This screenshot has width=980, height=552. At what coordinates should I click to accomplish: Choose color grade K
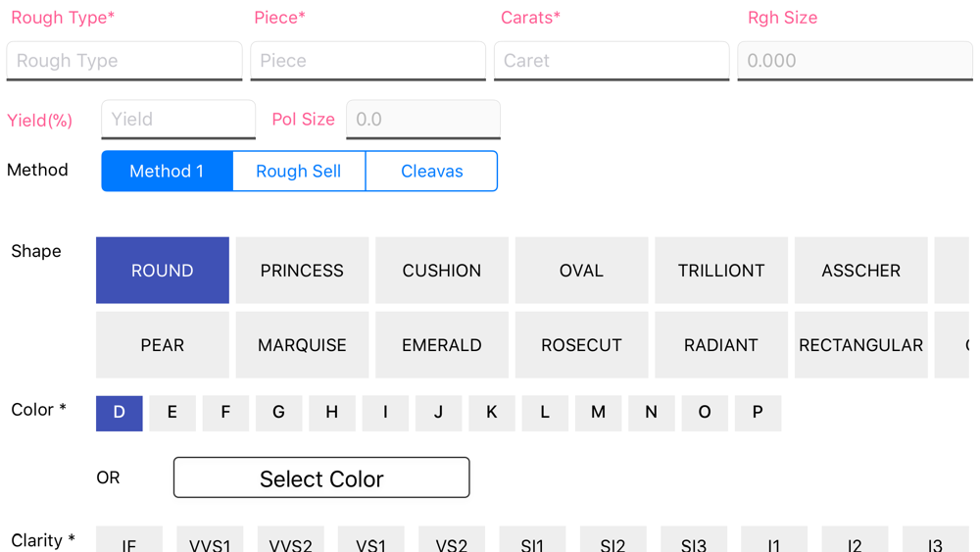coord(492,413)
